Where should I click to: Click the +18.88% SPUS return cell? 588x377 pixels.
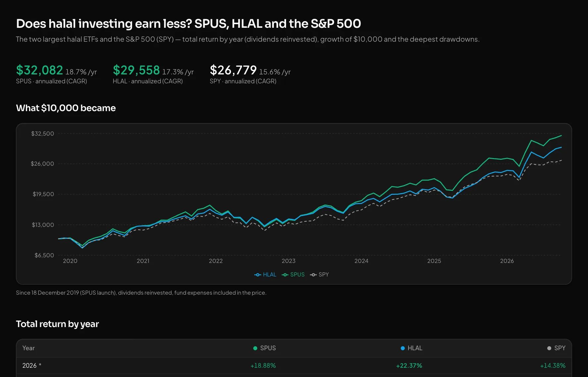pyautogui.click(x=263, y=366)
